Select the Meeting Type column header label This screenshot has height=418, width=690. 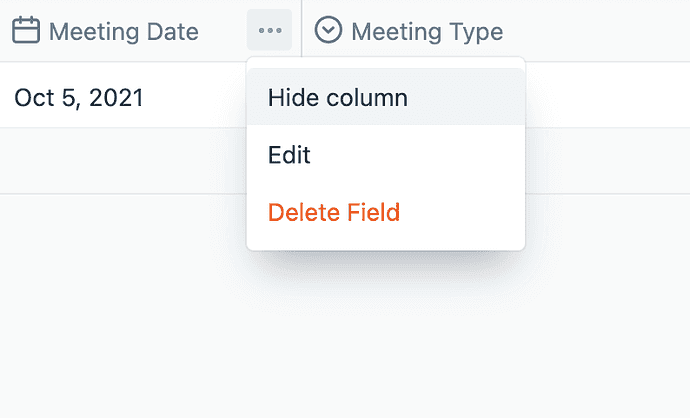(427, 32)
